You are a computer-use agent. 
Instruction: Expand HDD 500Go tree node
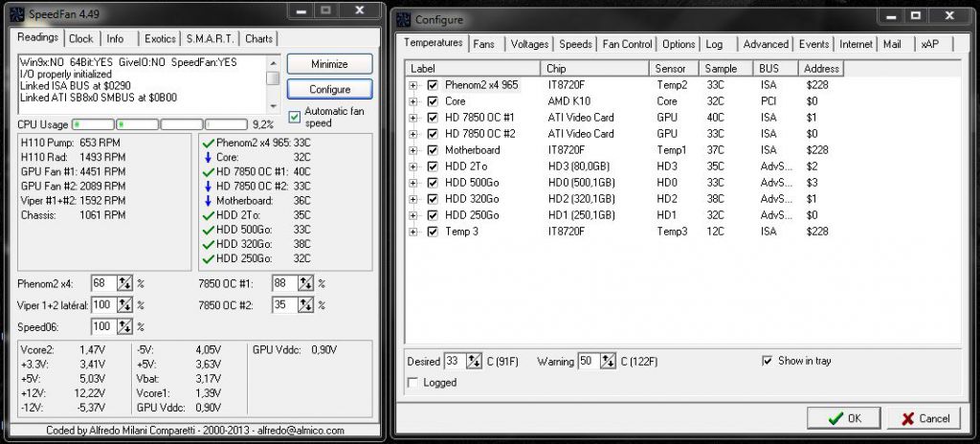click(x=413, y=183)
